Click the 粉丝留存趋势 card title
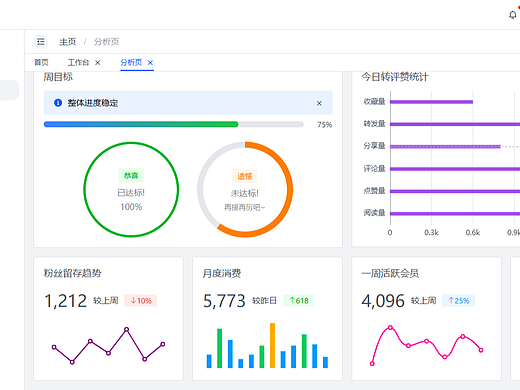Image resolution: width=520 pixels, height=390 pixels. (x=72, y=273)
